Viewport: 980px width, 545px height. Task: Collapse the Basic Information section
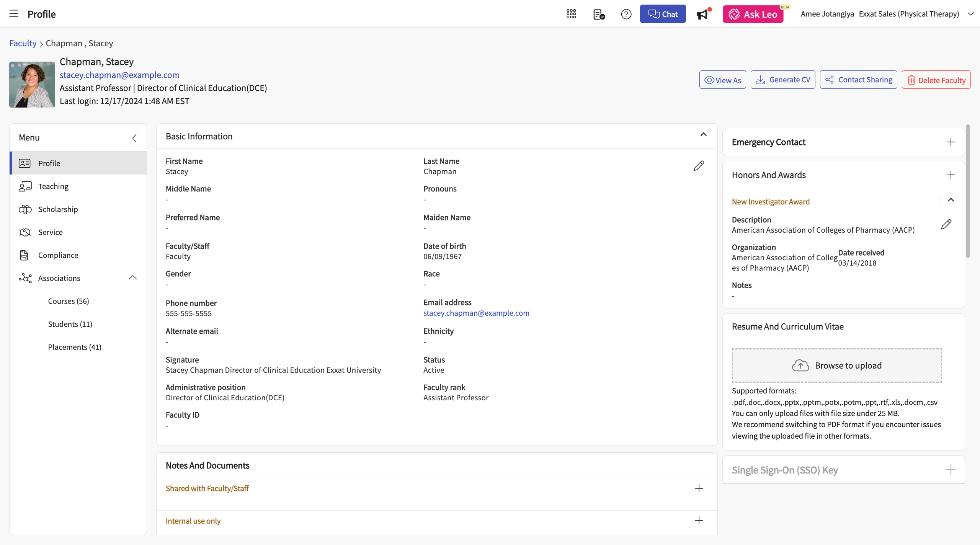click(703, 135)
